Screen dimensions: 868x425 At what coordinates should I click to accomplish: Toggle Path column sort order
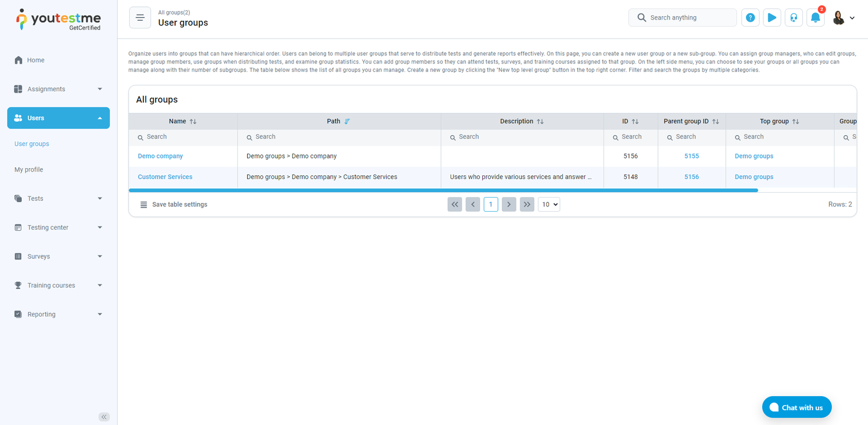[x=347, y=122]
